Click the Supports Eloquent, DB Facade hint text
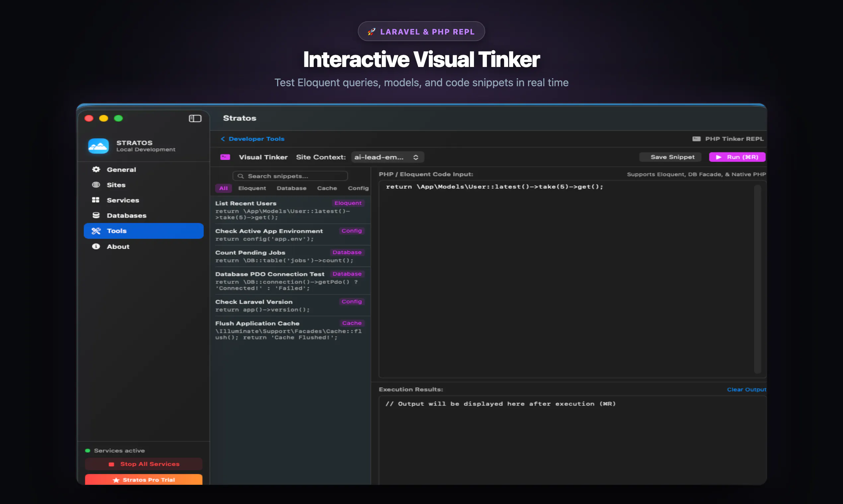 [697, 174]
